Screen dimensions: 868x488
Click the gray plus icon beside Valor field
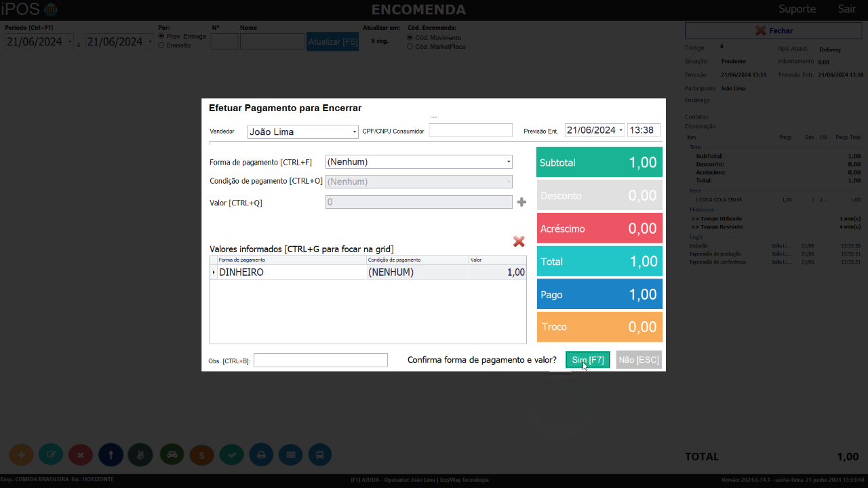click(x=521, y=202)
